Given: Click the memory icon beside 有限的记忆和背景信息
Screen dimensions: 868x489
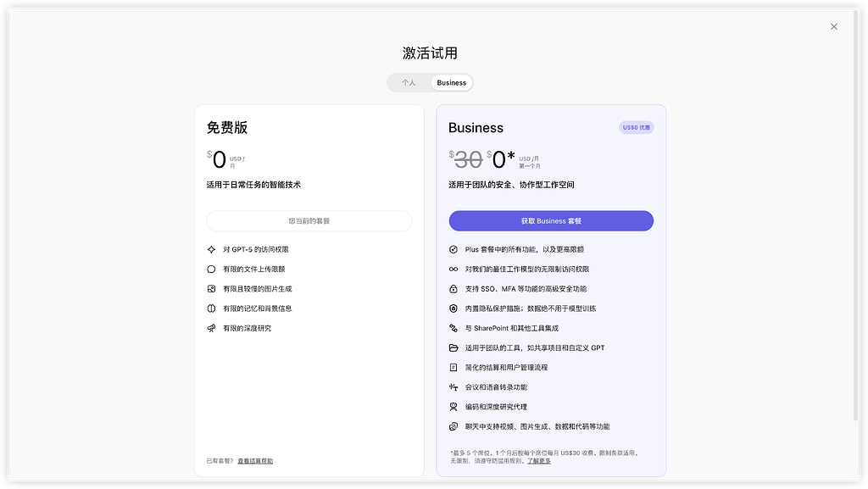Looking at the screenshot, I should (211, 308).
